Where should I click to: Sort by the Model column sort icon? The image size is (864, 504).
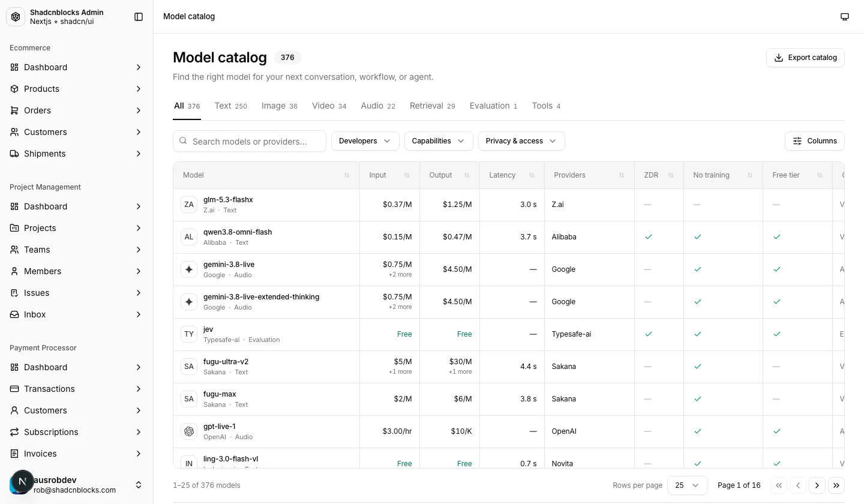click(x=347, y=175)
